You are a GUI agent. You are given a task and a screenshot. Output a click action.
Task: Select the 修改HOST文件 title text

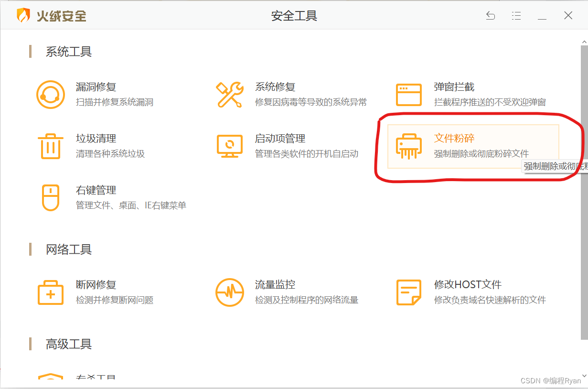point(468,285)
